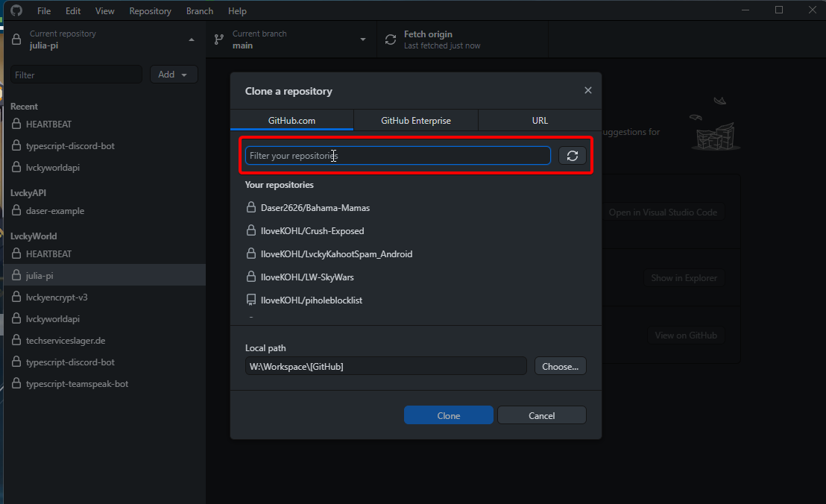Switch to the URL tab

[x=540, y=121]
